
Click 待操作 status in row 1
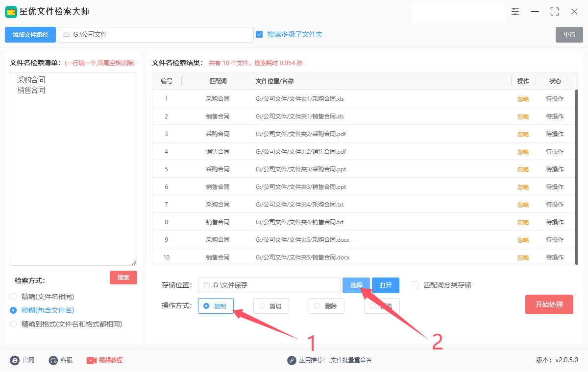click(555, 99)
